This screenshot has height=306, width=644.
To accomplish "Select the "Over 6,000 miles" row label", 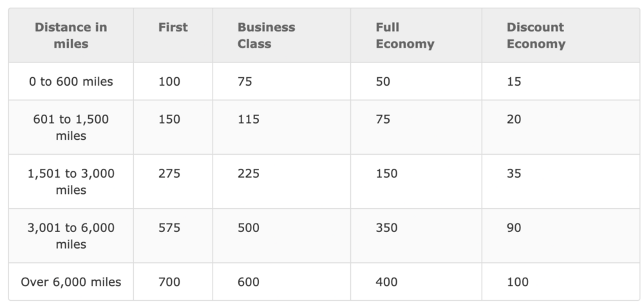I will click(x=71, y=282).
